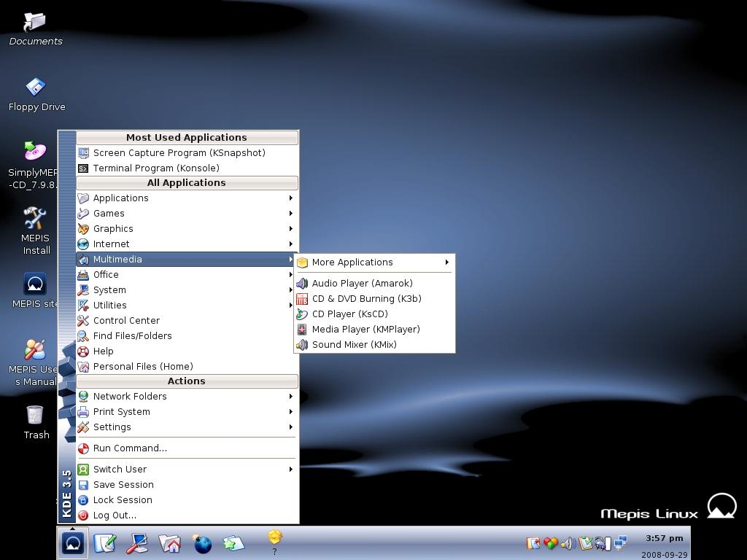Click the yellow box icon with question mark
Image resolution: width=747 pixels, height=560 pixels.
point(275,542)
